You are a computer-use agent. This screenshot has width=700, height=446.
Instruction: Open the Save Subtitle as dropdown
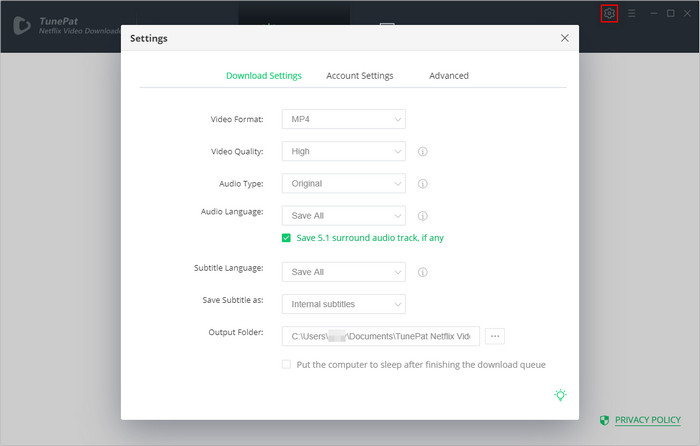[344, 304]
